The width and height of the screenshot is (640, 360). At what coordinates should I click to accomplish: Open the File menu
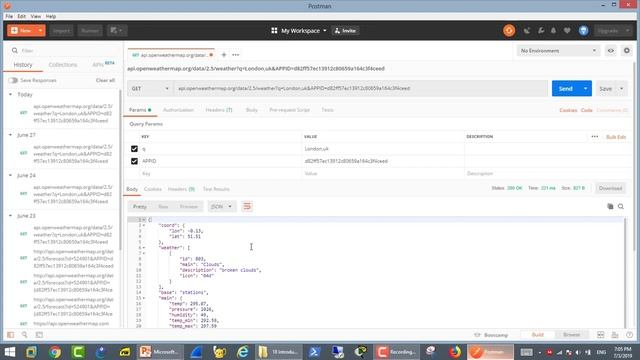pyautogui.click(x=9, y=16)
